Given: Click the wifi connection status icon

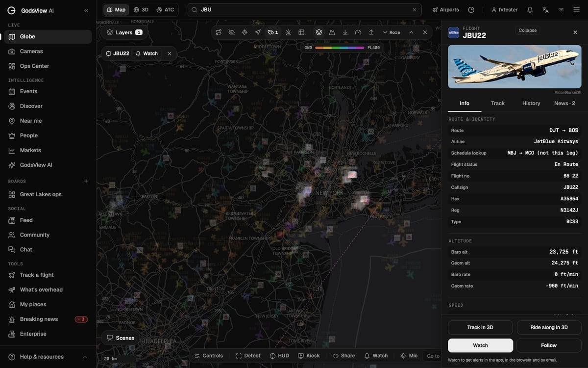Looking at the screenshot, I should (561, 10).
